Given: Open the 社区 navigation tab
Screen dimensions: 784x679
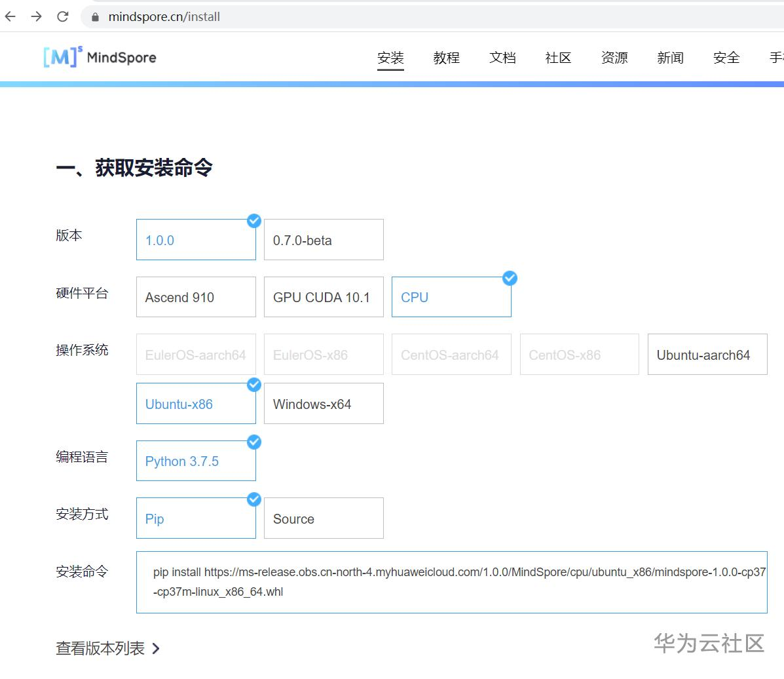Looking at the screenshot, I should coord(559,58).
